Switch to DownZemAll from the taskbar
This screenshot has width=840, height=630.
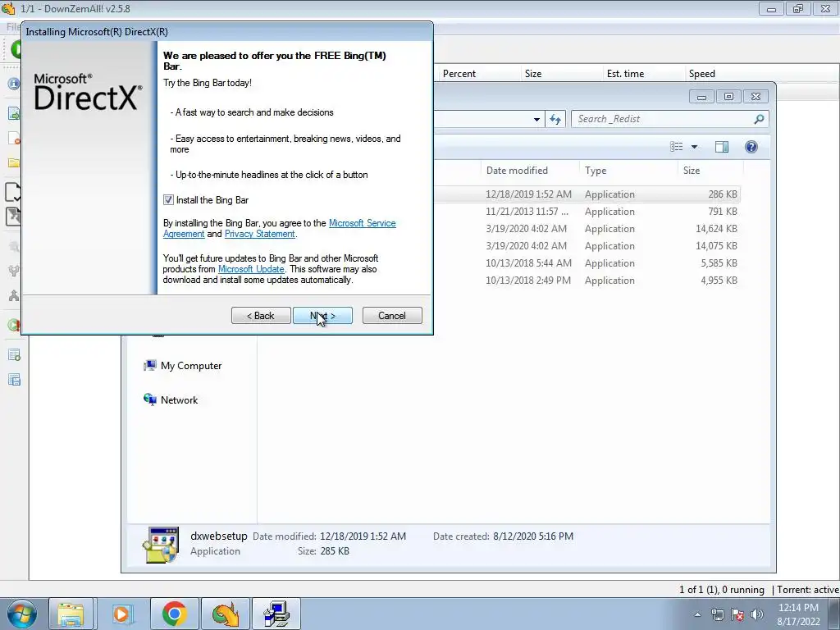tap(226, 614)
